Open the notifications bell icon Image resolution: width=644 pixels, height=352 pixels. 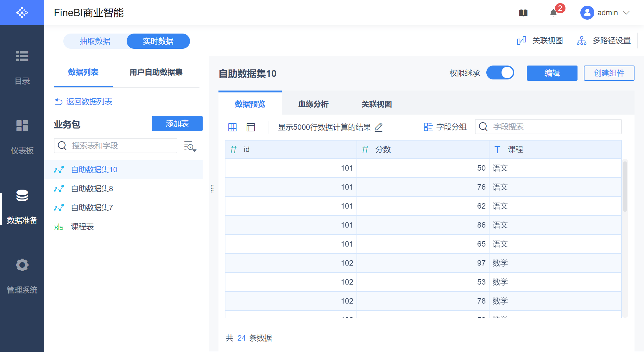[x=553, y=13]
